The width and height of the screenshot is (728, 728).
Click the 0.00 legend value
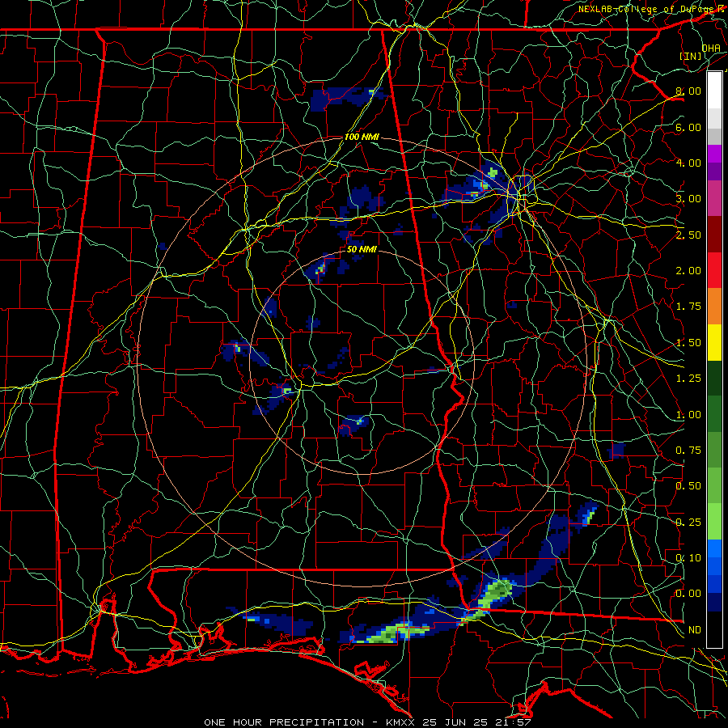point(688,594)
